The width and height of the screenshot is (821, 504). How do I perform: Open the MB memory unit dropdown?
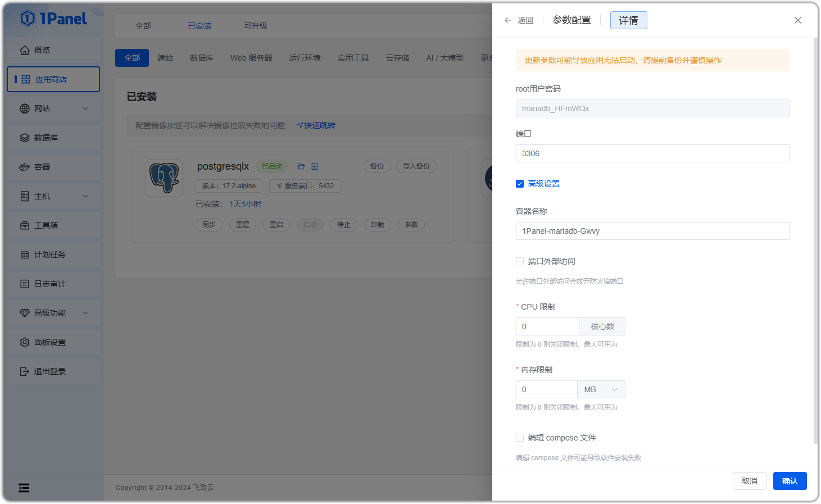601,389
